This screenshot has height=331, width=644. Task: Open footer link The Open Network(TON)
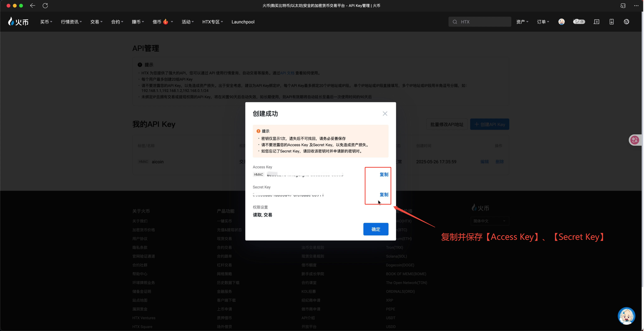[x=406, y=283]
